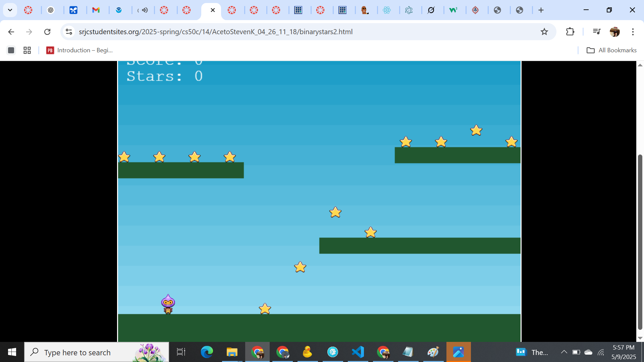Screen dimensions: 644x362
Task: Reload the current page
Action: coord(47,32)
